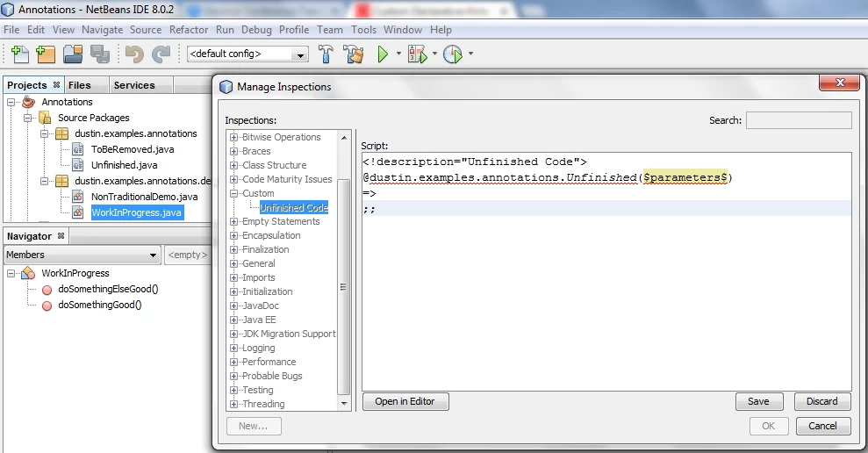Click the green Run Project icon
868x453 pixels.
click(383, 54)
